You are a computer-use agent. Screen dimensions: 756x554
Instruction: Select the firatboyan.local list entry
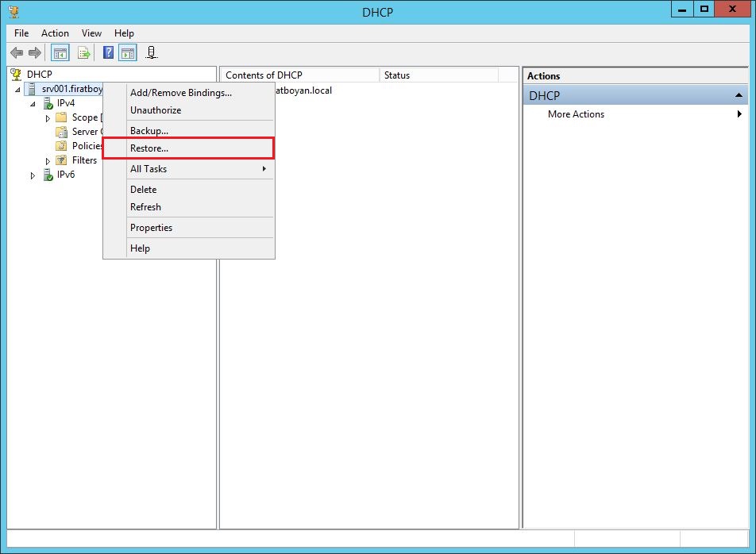tap(303, 90)
